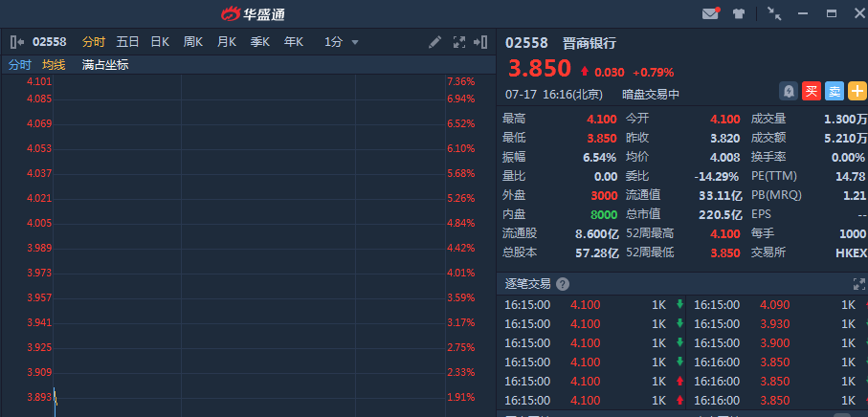This screenshot has width=868, height=417.
Task: Select the trade row priced 4.090
Action: coord(777,305)
